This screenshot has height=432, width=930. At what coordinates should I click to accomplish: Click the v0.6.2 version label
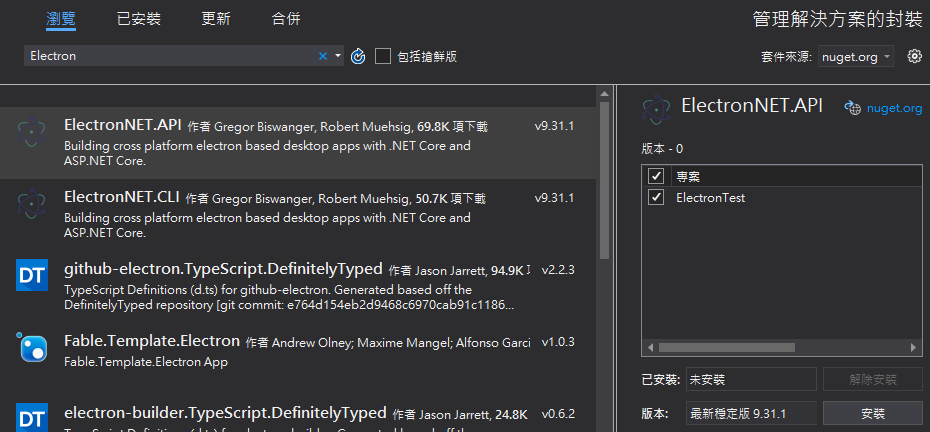(x=558, y=414)
